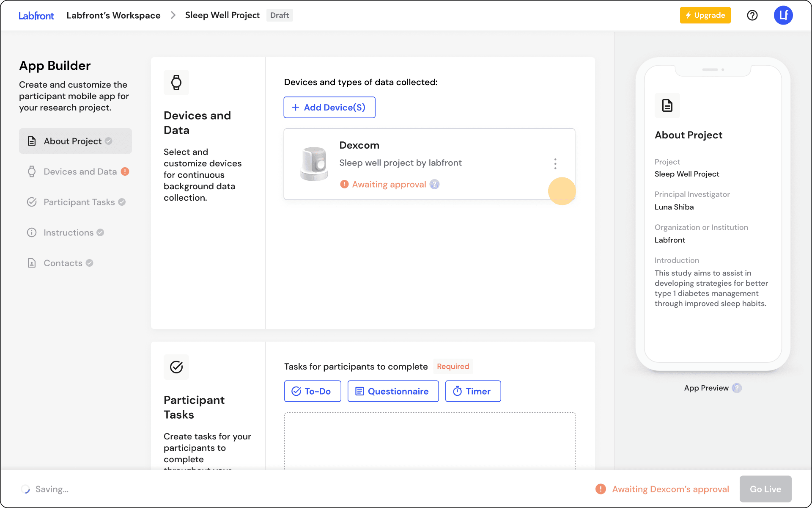Click the red alert icon next to Devices and Data
The height and width of the screenshot is (508, 812).
click(125, 171)
